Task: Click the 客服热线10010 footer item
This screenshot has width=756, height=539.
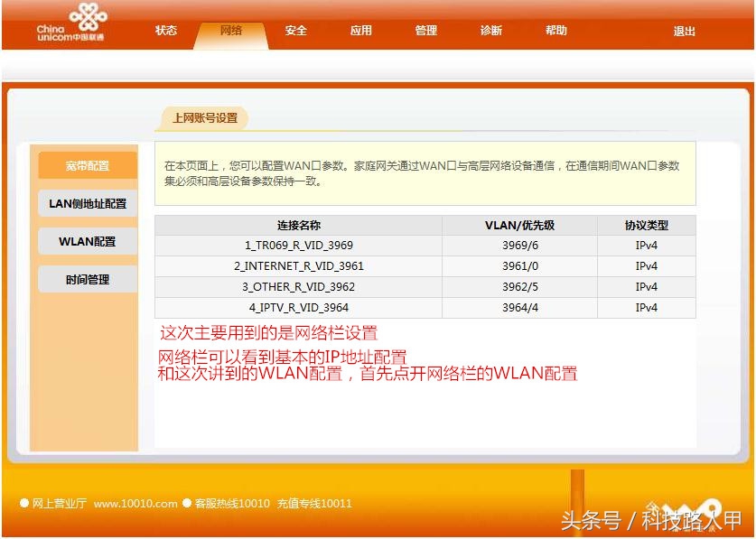Action: [x=231, y=505]
